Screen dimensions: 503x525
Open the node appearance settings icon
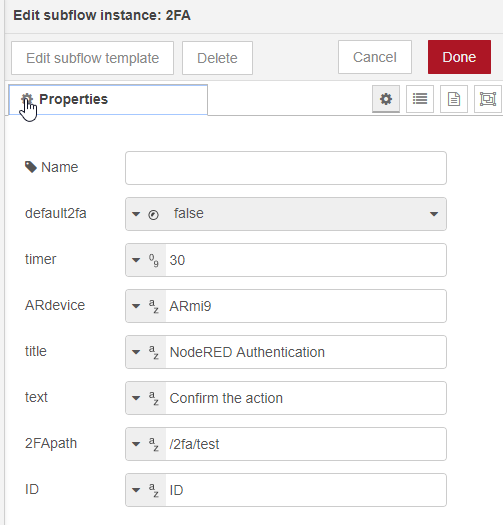488,99
